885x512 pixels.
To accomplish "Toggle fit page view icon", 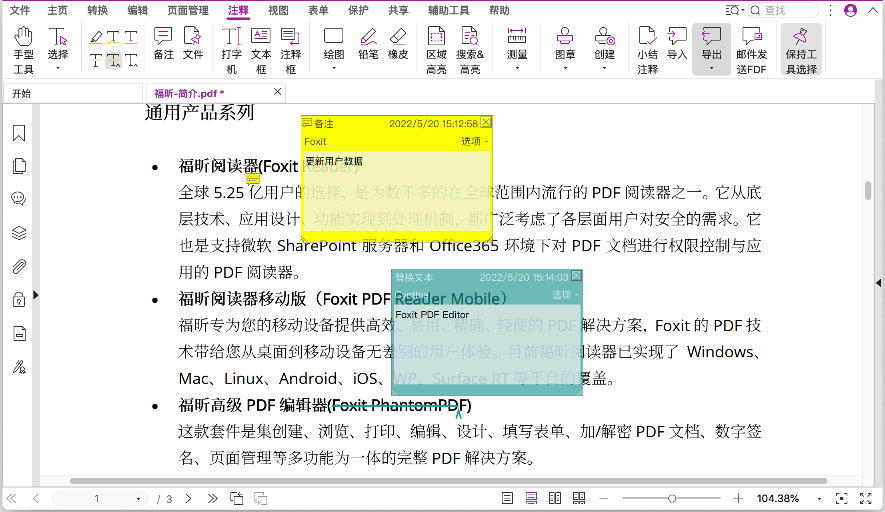I will [842, 498].
